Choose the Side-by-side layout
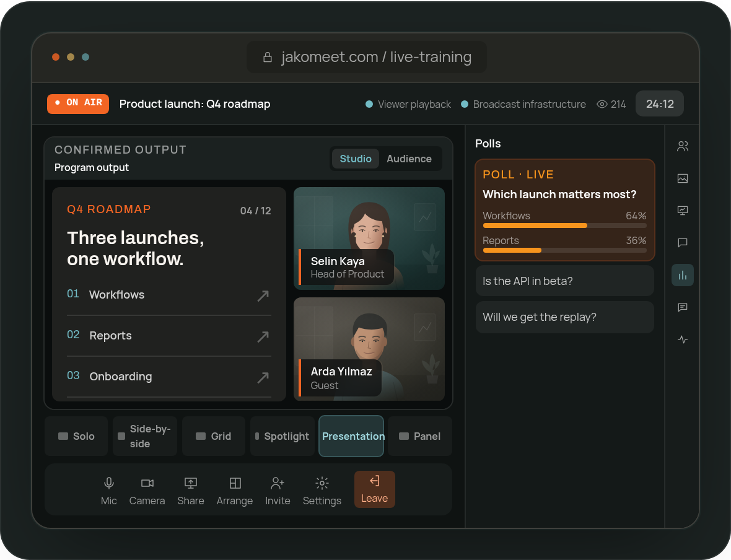 tap(145, 436)
